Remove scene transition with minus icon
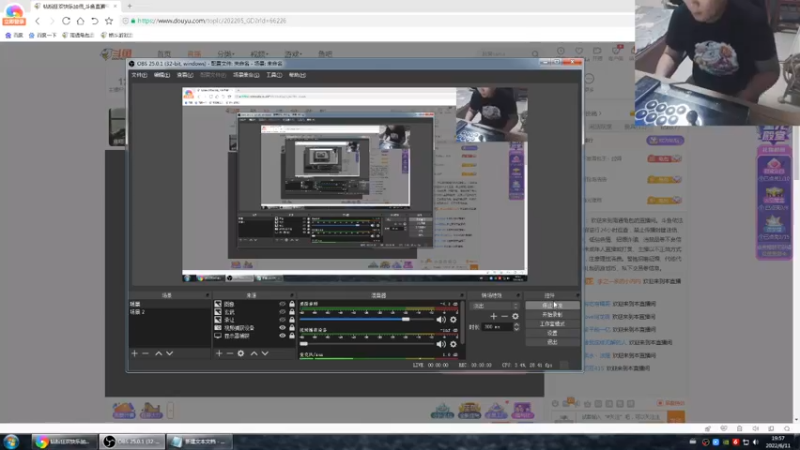This screenshot has width=800, height=450. click(x=505, y=316)
